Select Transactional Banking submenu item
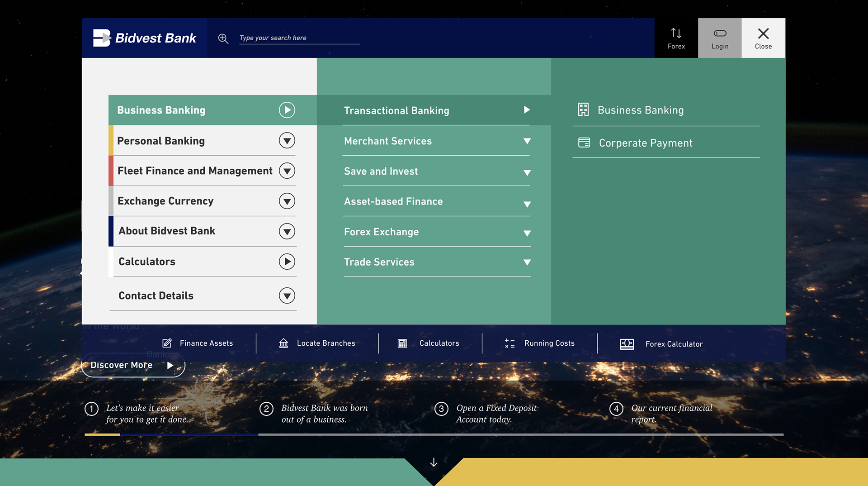The width and height of the screenshot is (868, 486). pyautogui.click(x=396, y=110)
